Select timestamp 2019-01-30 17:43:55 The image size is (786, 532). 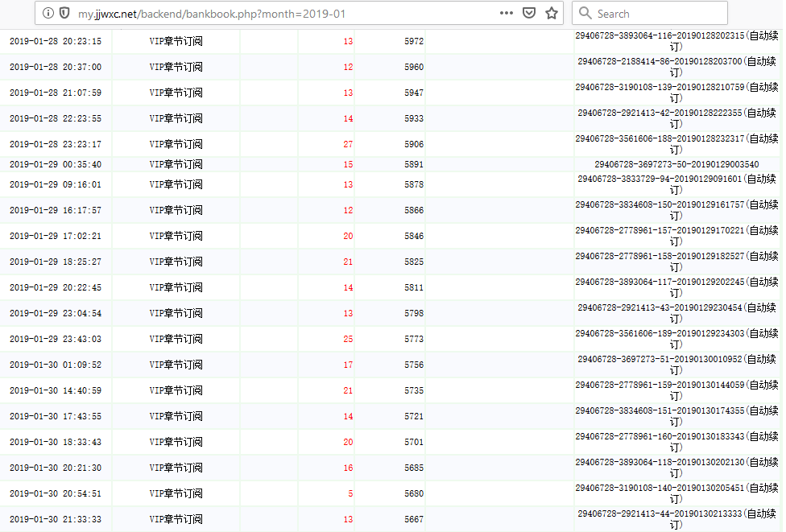[x=56, y=416]
